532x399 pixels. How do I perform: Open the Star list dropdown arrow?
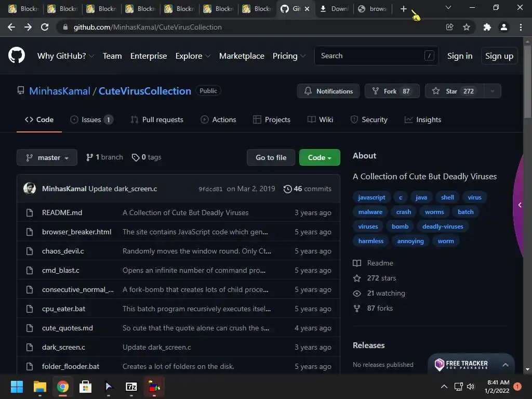click(493, 91)
